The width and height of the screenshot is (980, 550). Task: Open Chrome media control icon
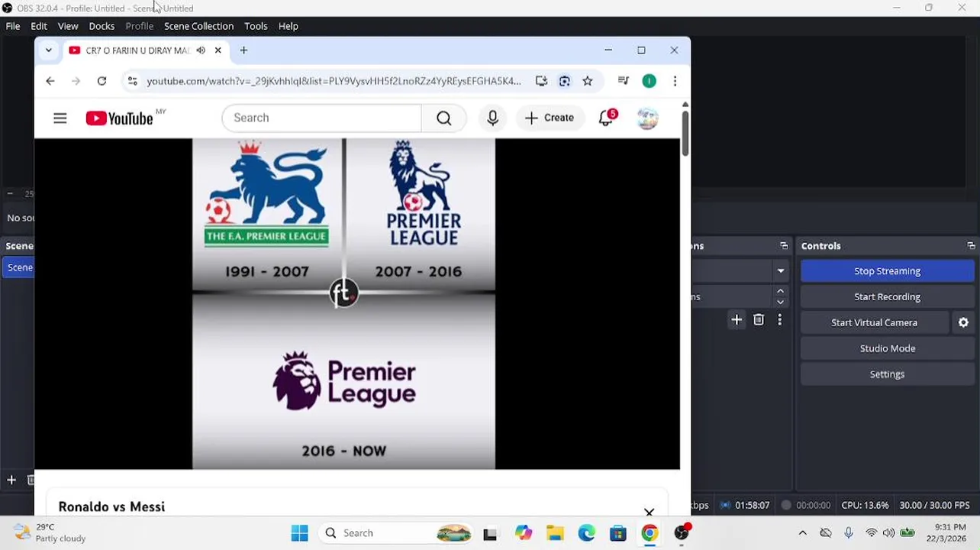(624, 81)
